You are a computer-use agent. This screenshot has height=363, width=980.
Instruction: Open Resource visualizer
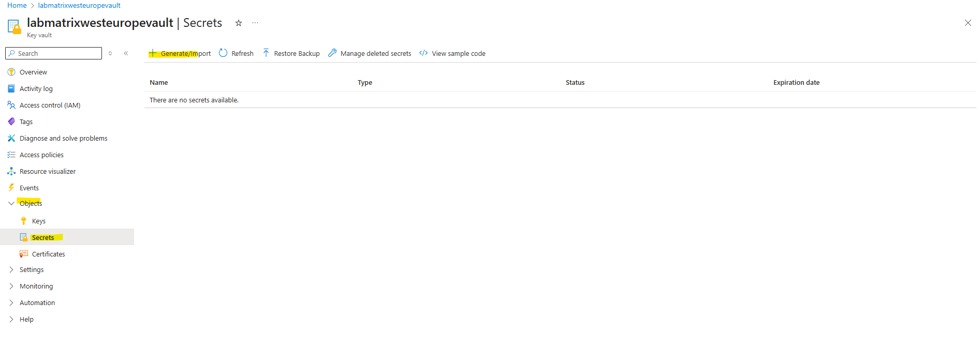click(x=48, y=171)
